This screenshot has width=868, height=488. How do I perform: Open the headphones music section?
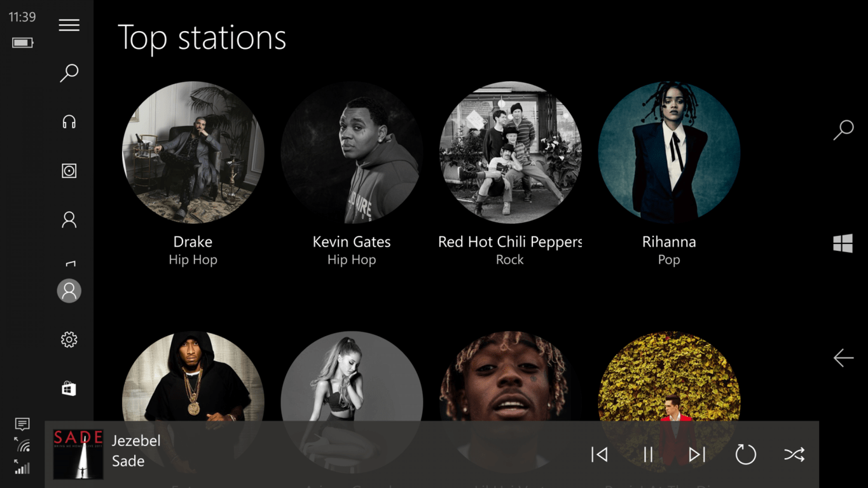(x=69, y=122)
